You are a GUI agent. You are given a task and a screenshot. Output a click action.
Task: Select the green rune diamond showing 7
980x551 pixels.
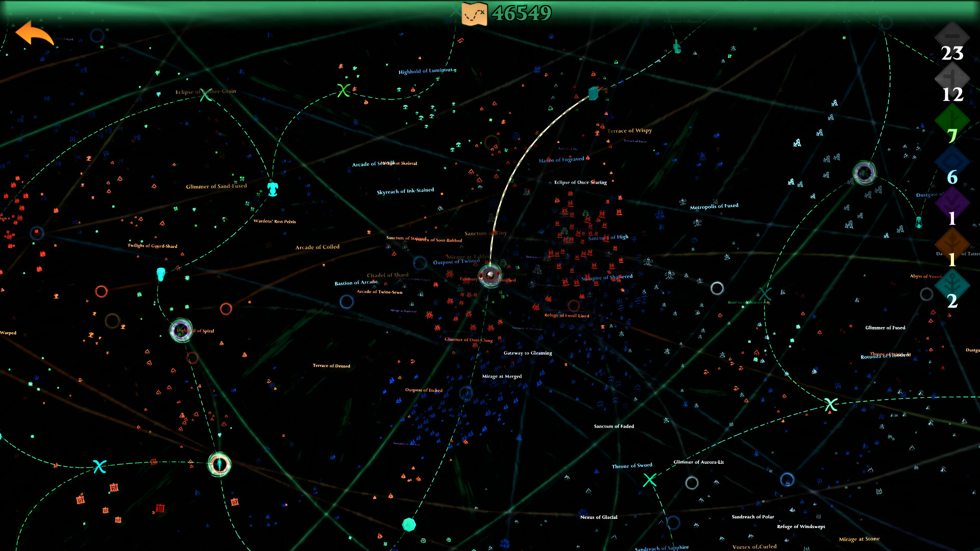(951, 119)
